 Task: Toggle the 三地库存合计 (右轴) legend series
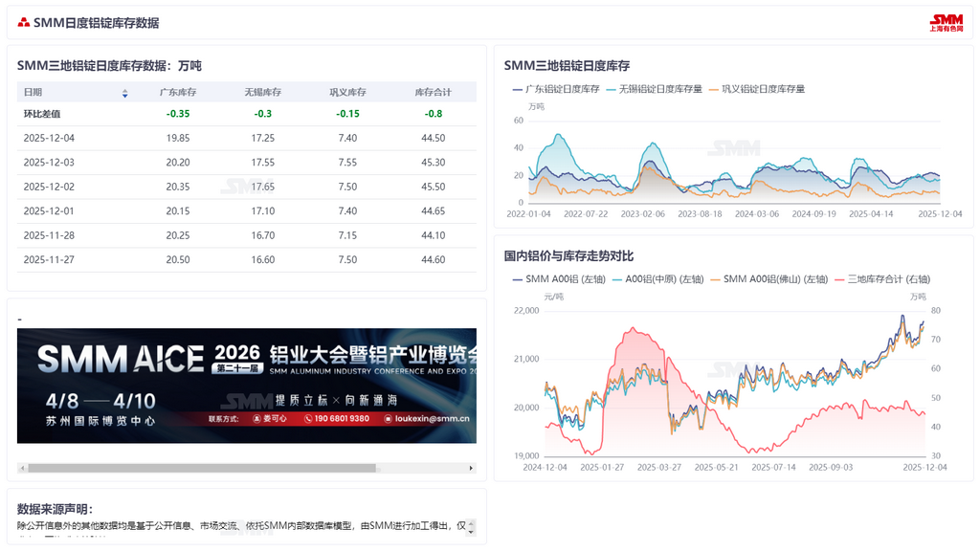pos(881,279)
